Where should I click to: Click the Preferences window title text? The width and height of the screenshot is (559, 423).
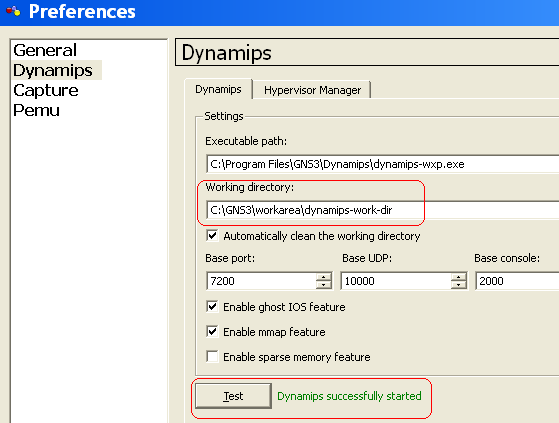(82, 11)
